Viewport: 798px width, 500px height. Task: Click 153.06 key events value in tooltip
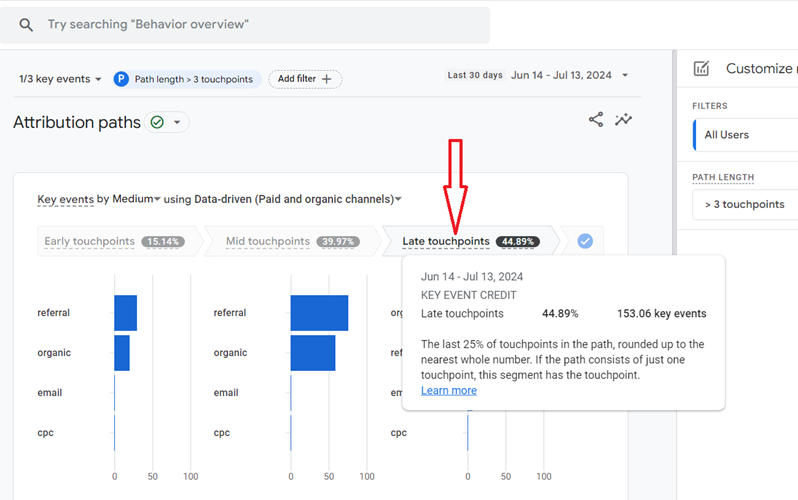click(x=662, y=314)
